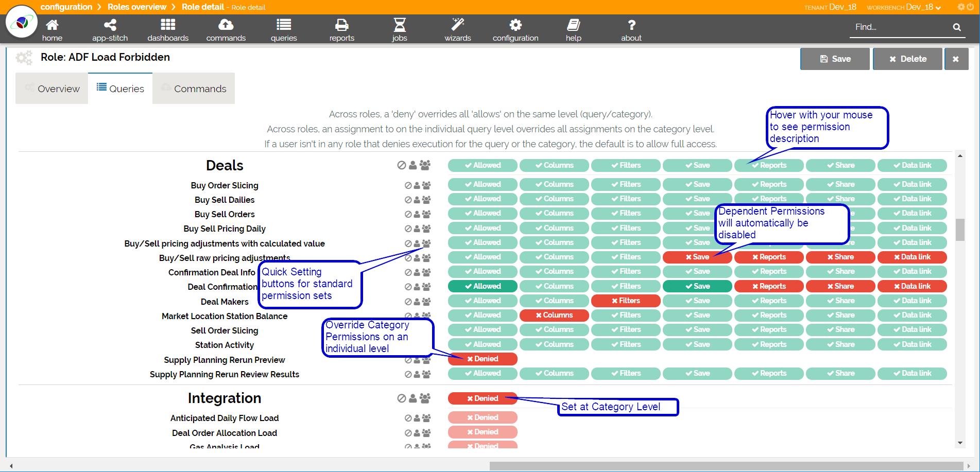Click the vertical scrollbar thumb in permissions list

(960, 230)
